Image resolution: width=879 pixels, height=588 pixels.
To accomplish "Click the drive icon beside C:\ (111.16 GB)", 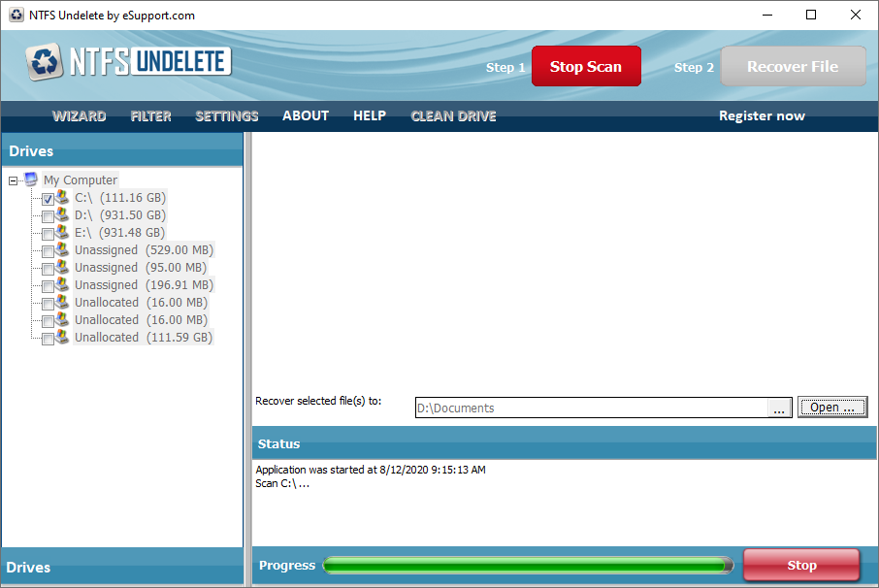I will coord(62,197).
